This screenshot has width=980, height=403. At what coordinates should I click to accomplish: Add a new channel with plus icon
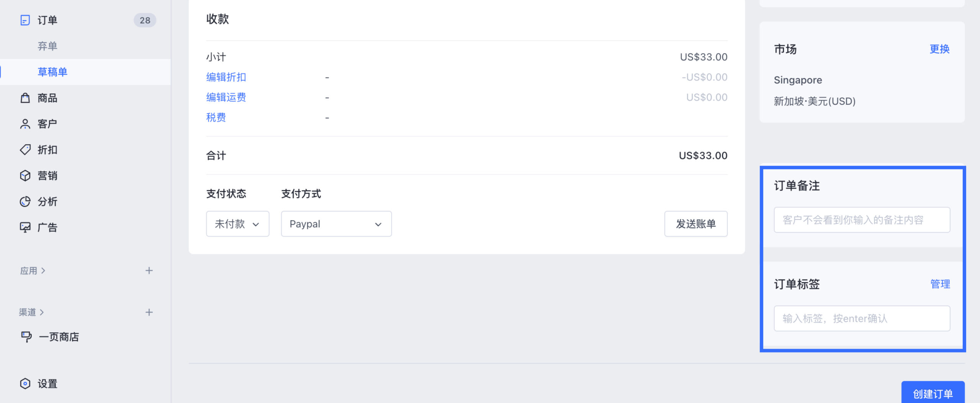click(149, 312)
